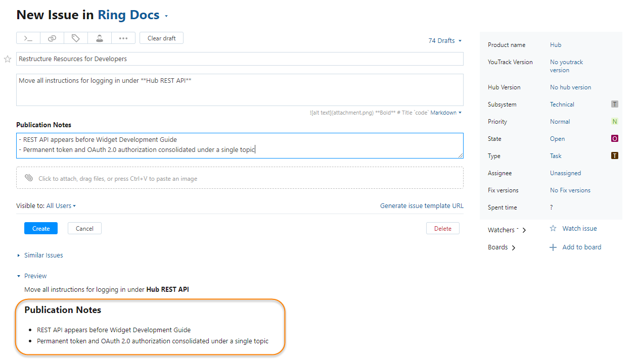The height and width of the screenshot is (364, 638).
Task: Open the 74 Drafts dropdown
Action: 445,41
